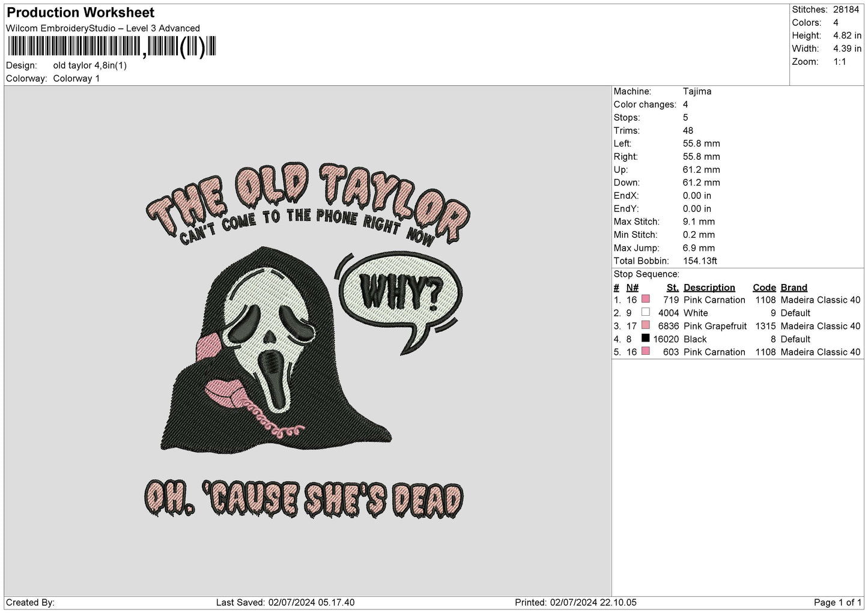Click the 'Last Saved: 02/07/2024 05.17.40' footer text

click(x=285, y=602)
